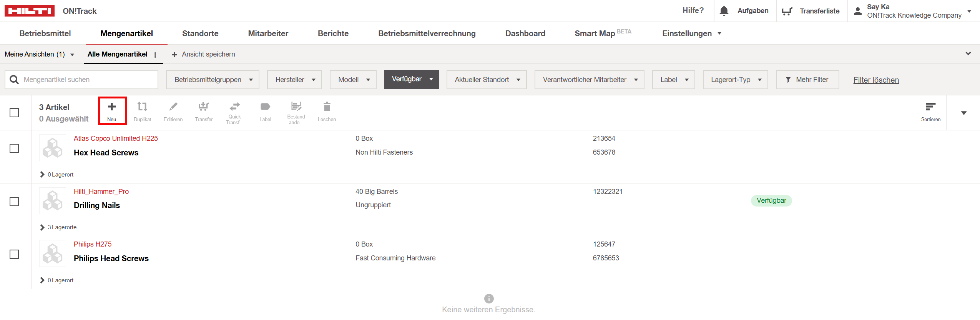Open the Hersteller filter dropdown
Viewport: 980px width, 320px height.
[294, 80]
